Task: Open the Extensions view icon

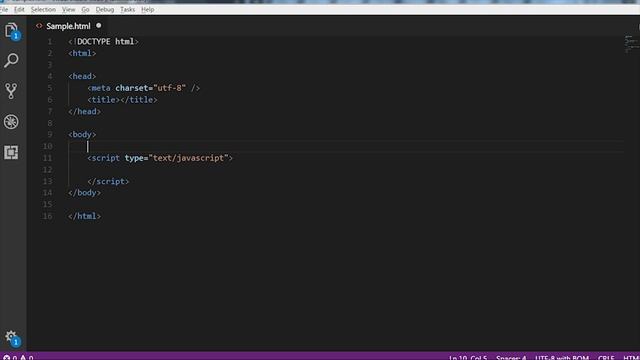Action: [x=11, y=152]
